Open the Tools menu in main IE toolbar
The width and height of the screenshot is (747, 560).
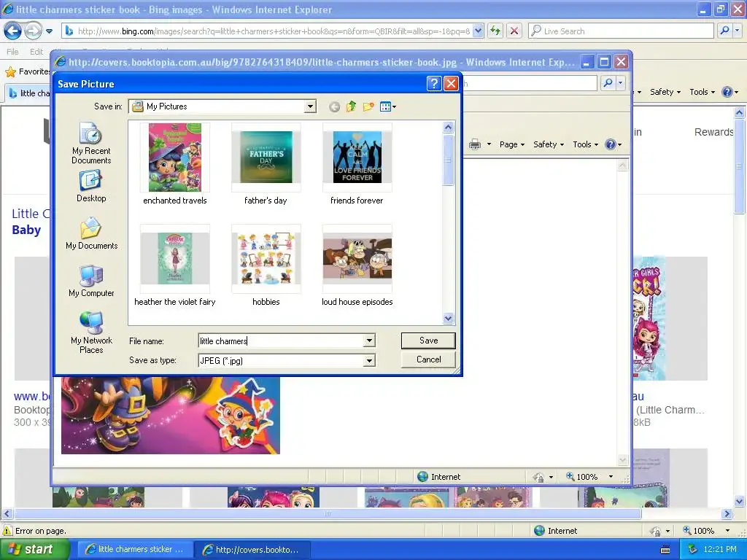coord(702,92)
